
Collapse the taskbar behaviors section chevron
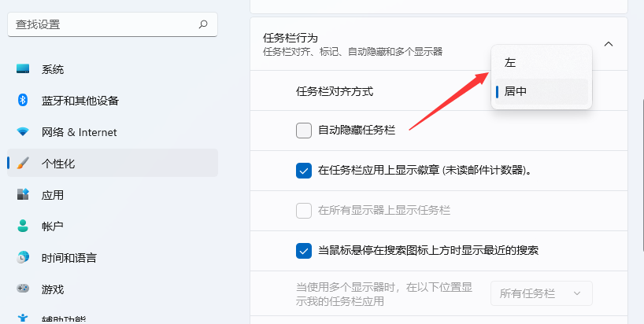click(609, 44)
